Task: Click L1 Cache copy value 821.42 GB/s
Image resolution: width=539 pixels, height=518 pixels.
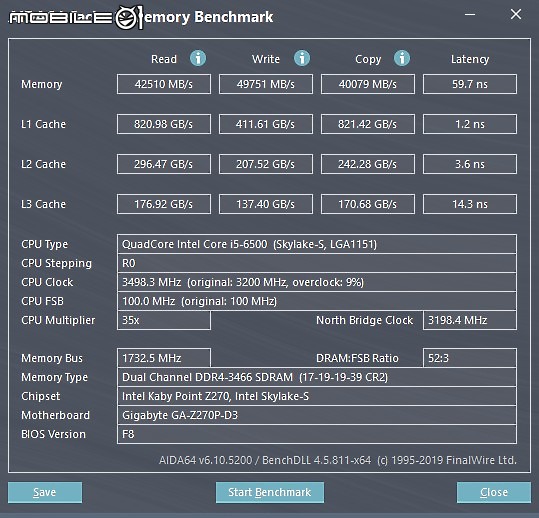Action: click(368, 124)
